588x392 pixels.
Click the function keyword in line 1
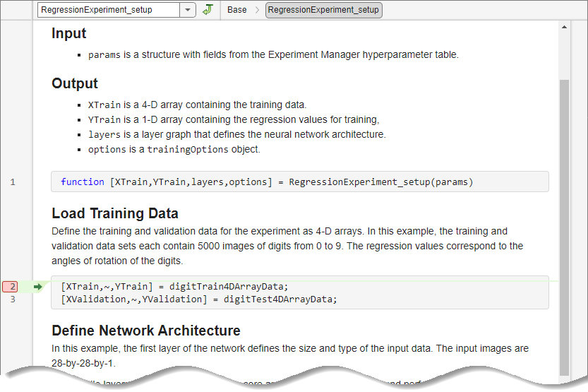pos(83,182)
